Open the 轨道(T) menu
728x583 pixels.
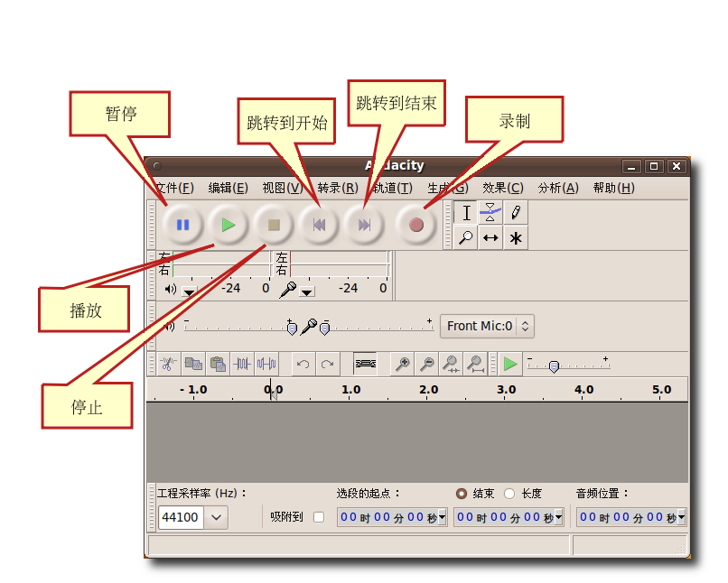(393, 188)
